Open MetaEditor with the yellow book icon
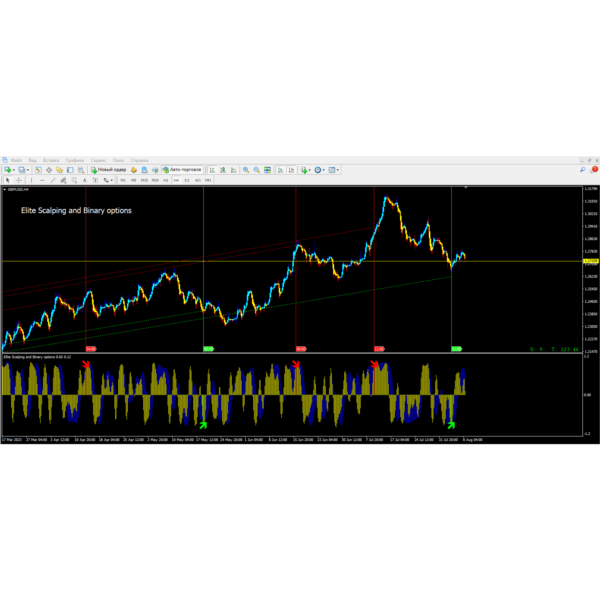Image resolution: width=600 pixels, height=600 pixels. pyautogui.click(x=134, y=170)
